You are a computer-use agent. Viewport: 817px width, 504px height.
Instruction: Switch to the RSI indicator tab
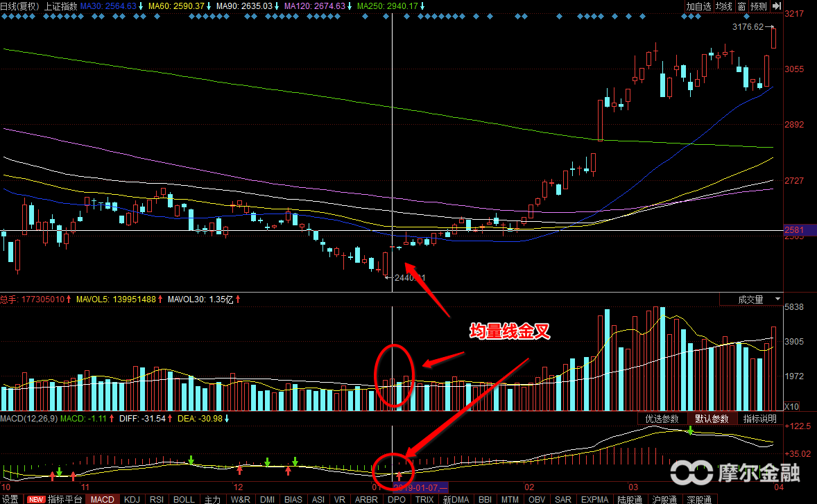pyautogui.click(x=157, y=499)
